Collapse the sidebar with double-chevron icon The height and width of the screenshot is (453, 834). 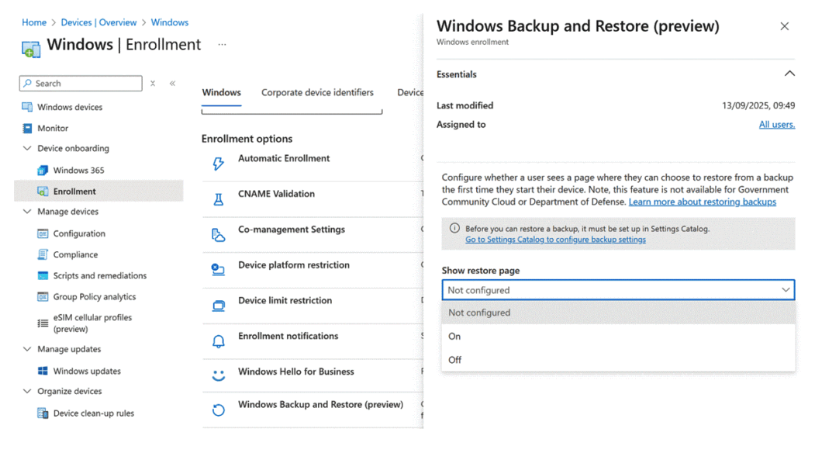tap(172, 84)
